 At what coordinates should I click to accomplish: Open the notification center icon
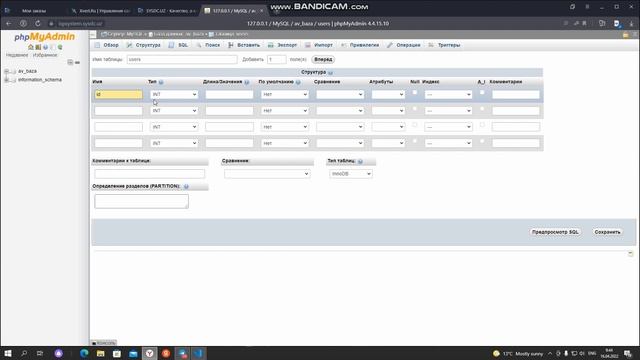(628, 353)
